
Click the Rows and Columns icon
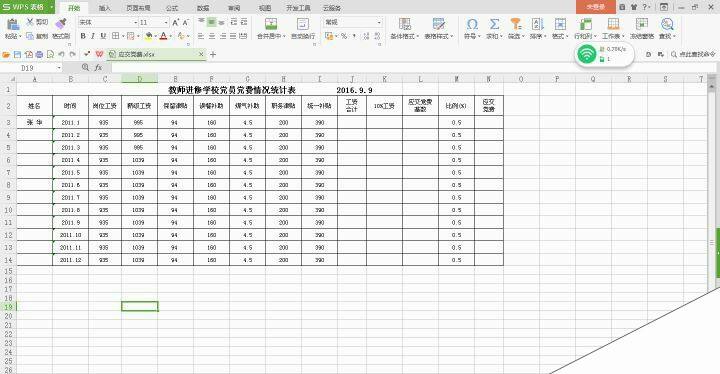[x=585, y=24]
